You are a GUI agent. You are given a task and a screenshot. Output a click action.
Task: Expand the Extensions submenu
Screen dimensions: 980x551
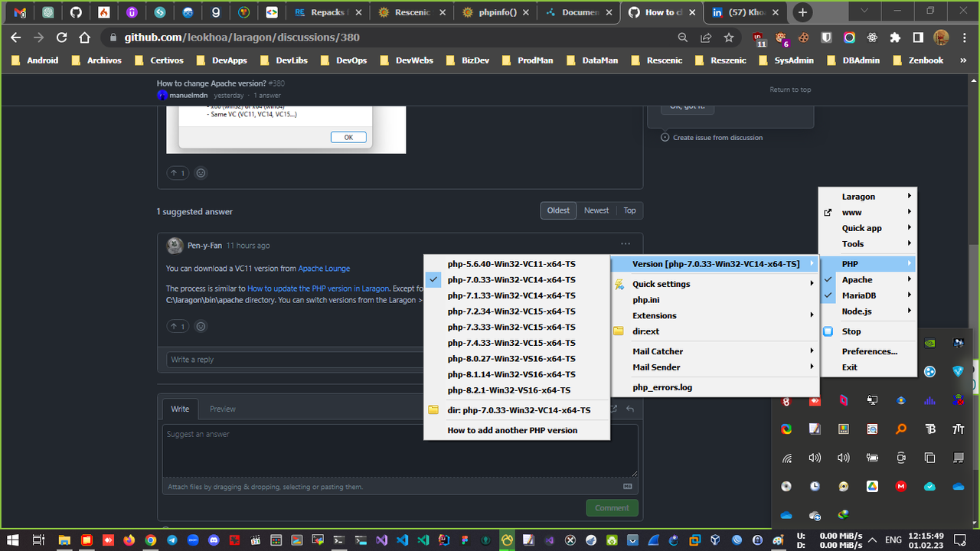(714, 315)
